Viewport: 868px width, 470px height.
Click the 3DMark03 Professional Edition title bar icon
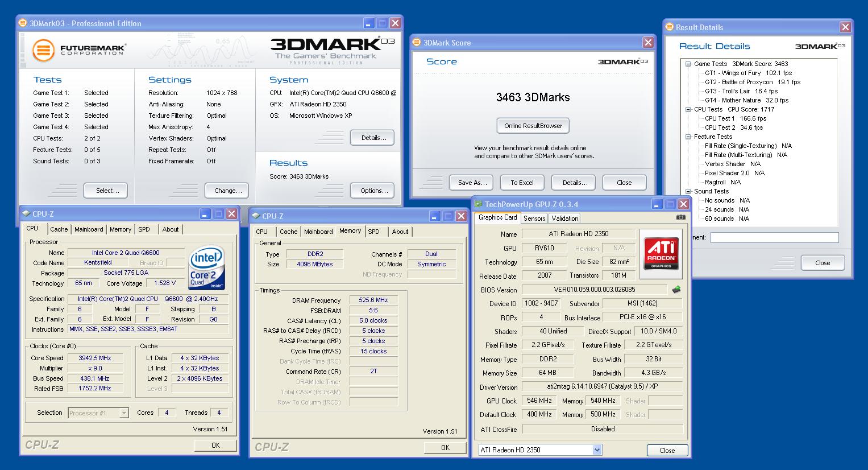point(23,23)
